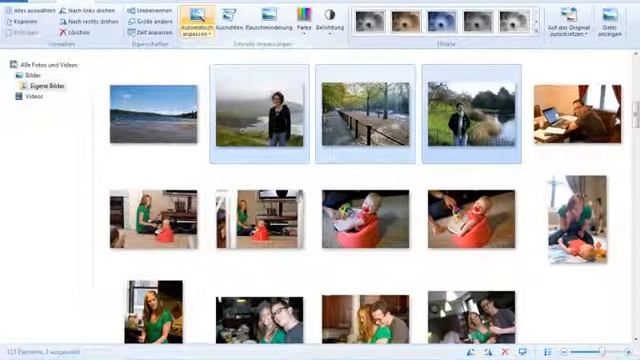
Task: Toggle details view icon in status bar
Action: 548,352
